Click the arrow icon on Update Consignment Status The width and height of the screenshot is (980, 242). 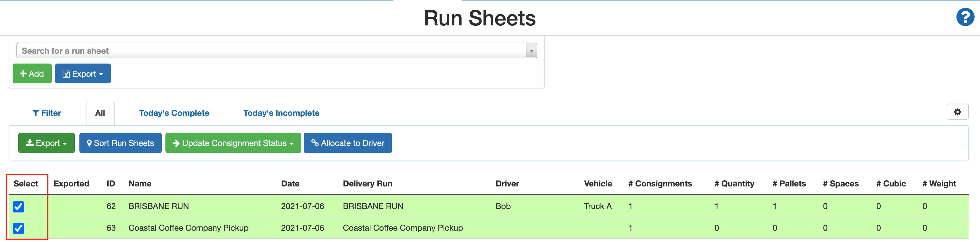[x=176, y=143]
